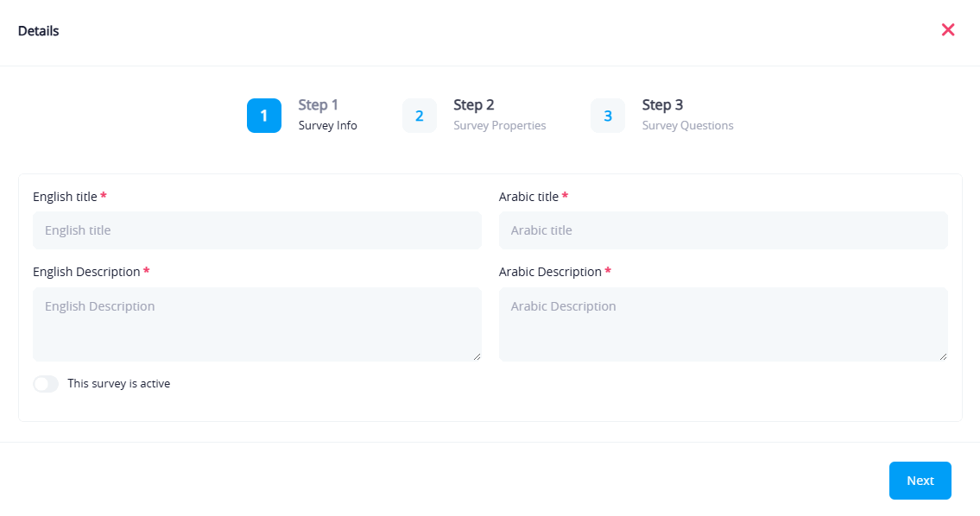Click the English Description resize handle
The width and height of the screenshot is (980, 516).
coord(477,356)
